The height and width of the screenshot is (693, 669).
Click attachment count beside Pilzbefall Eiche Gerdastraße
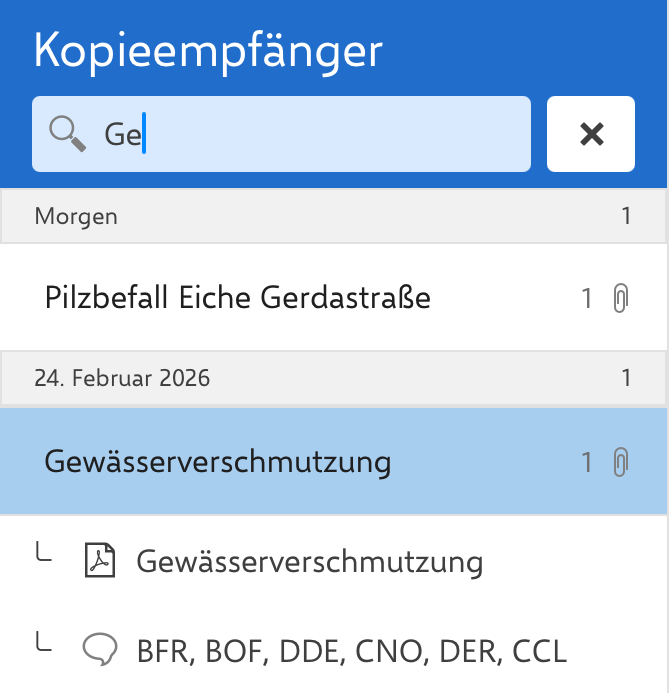tap(588, 298)
